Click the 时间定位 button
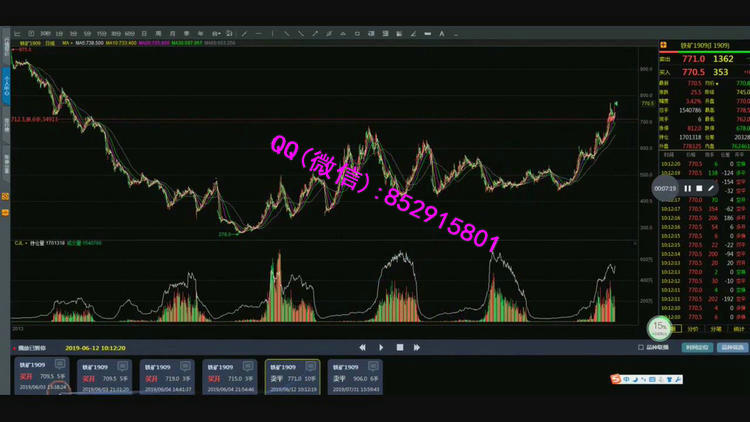The image size is (750, 422). click(x=697, y=347)
